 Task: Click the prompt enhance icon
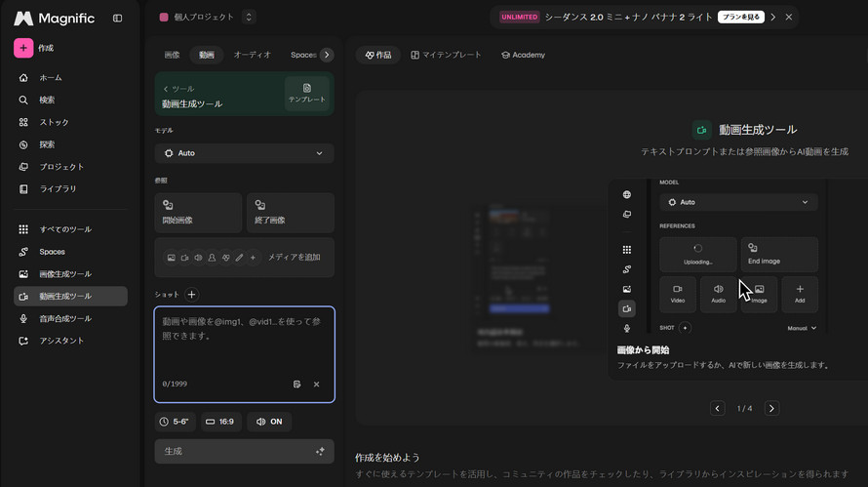pos(296,384)
